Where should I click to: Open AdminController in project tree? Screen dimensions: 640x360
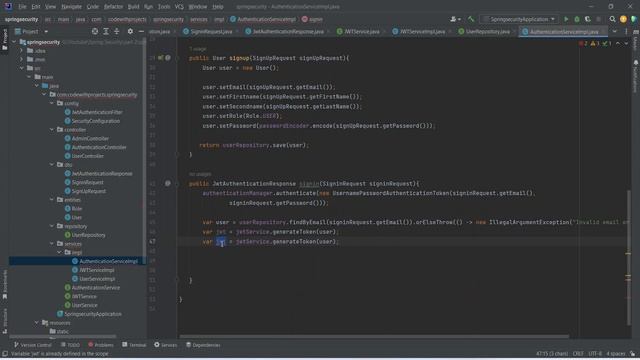coord(87,139)
